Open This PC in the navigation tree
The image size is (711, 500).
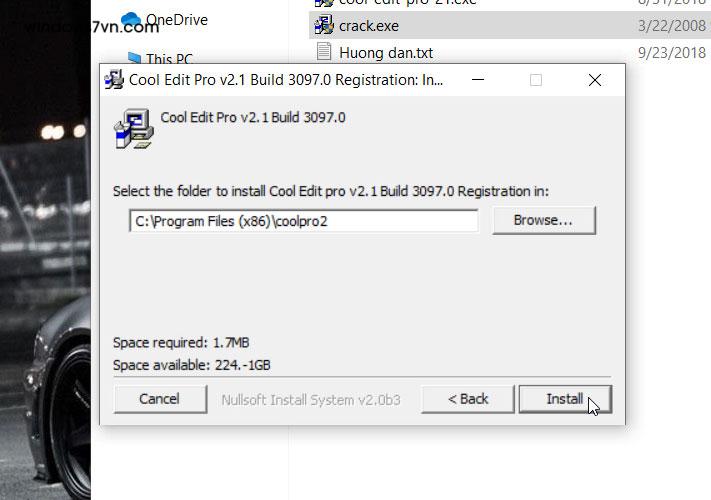[x=169, y=59]
